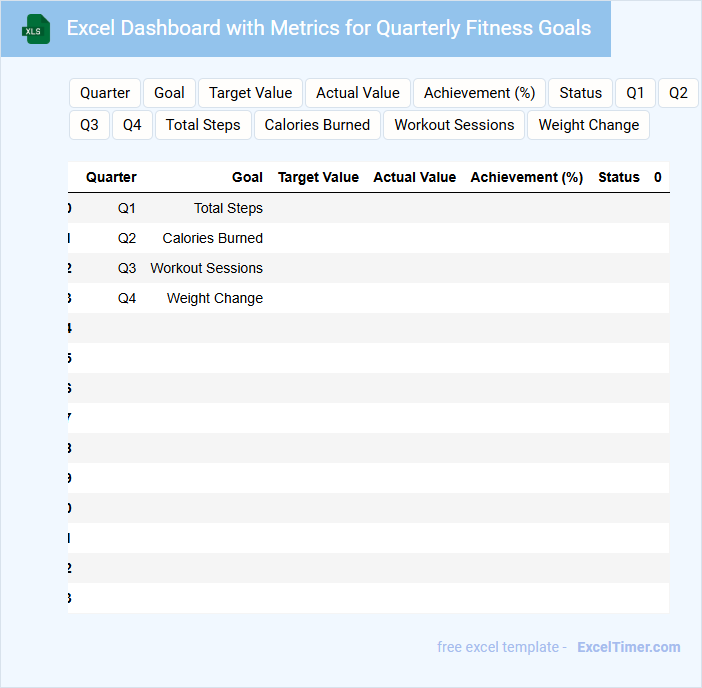Click the Q3 cell in table

point(127,268)
